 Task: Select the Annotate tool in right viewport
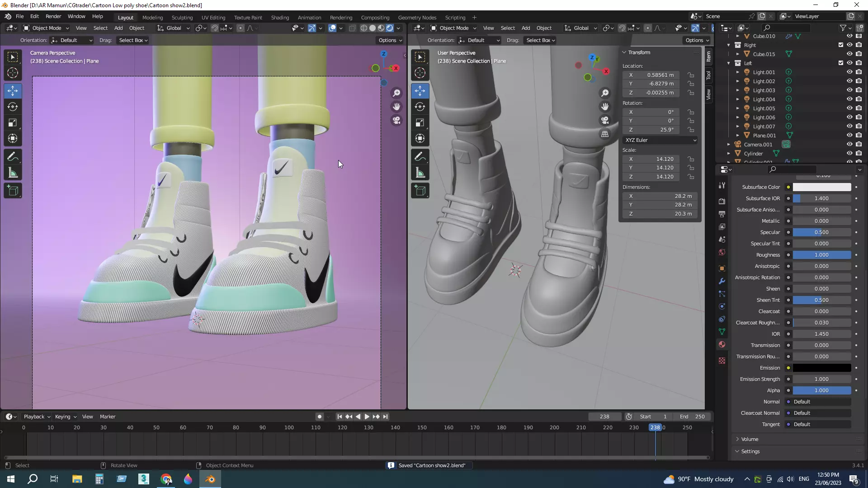tap(420, 157)
